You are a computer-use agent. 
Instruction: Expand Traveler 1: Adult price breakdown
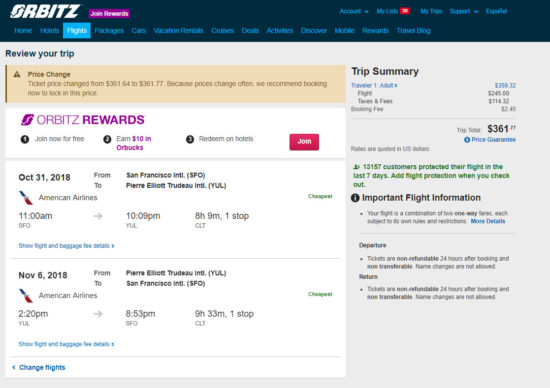coord(374,85)
